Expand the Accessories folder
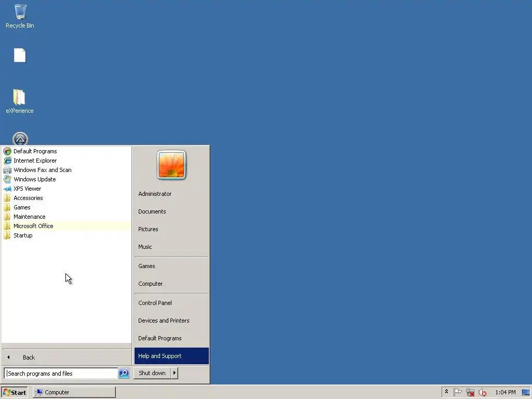The width and height of the screenshot is (532, 399). pos(66,198)
